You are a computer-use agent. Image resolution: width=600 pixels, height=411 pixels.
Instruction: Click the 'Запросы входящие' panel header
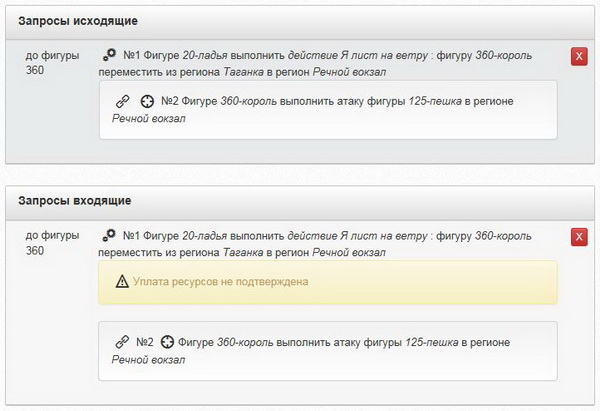74,201
